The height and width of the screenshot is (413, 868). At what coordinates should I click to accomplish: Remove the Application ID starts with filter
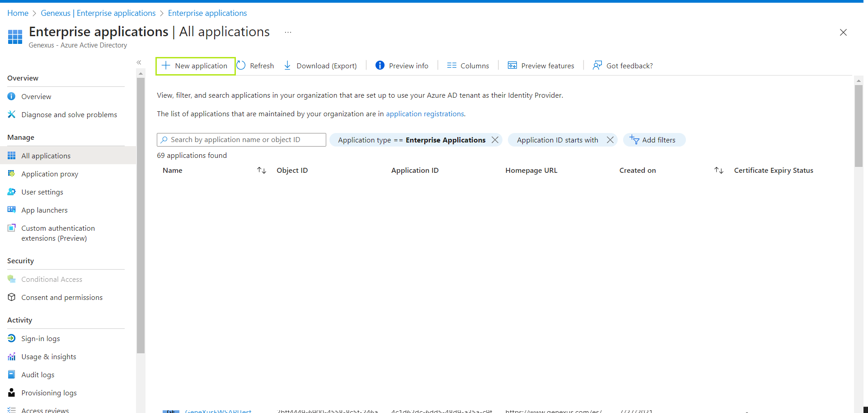click(x=610, y=140)
